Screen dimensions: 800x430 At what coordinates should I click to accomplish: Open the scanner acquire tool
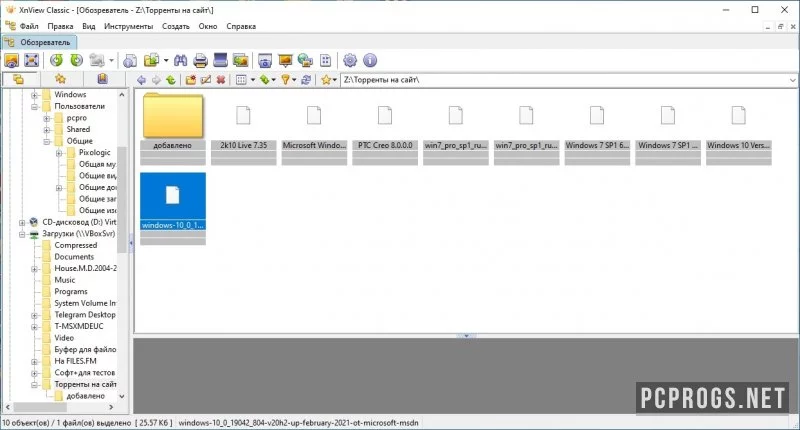(220, 61)
